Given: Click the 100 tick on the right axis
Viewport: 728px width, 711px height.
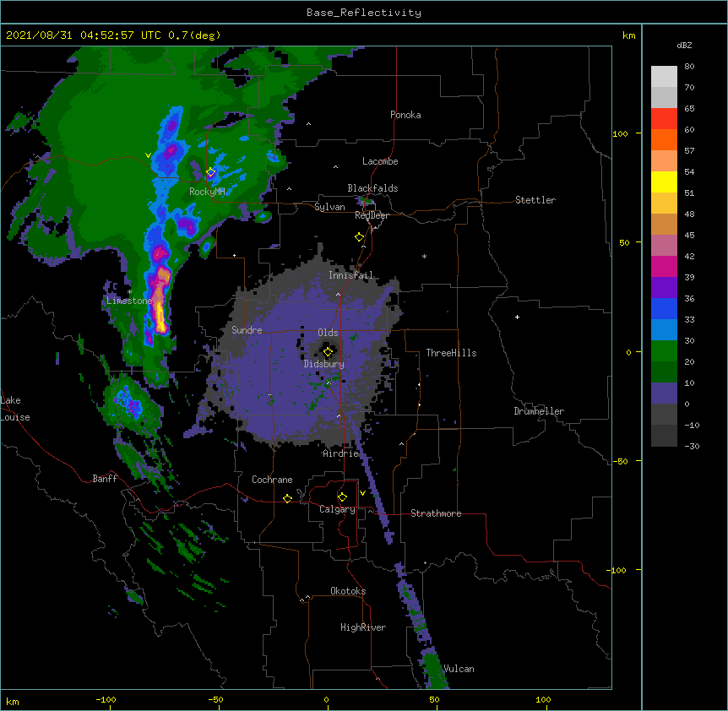Looking at the screenshot, I should [x=620, y=133].
